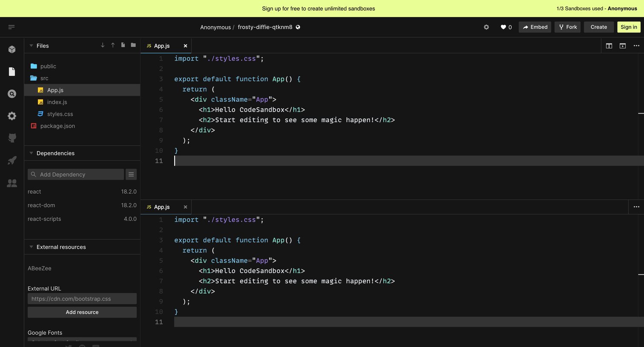This screenshot has width=644, height=347.
Task: Open package.json in the file tree
Action: pyautogui.click(x=82, y=126)
